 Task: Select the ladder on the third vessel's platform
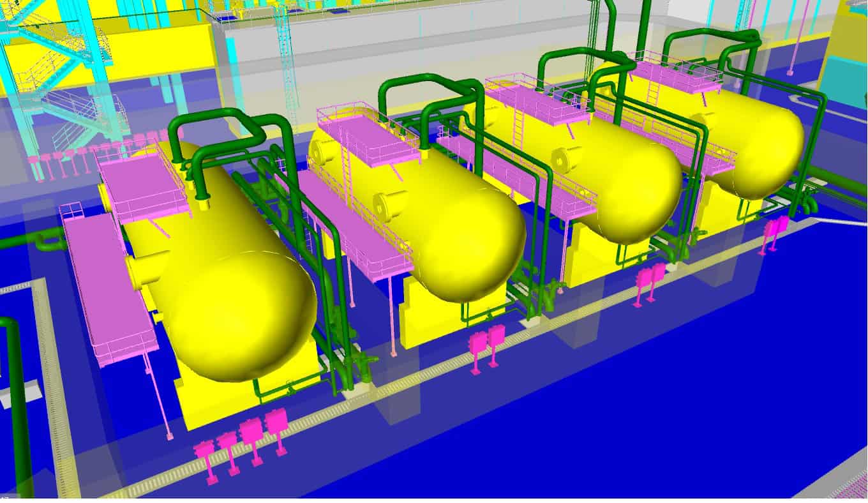(518, 128)
